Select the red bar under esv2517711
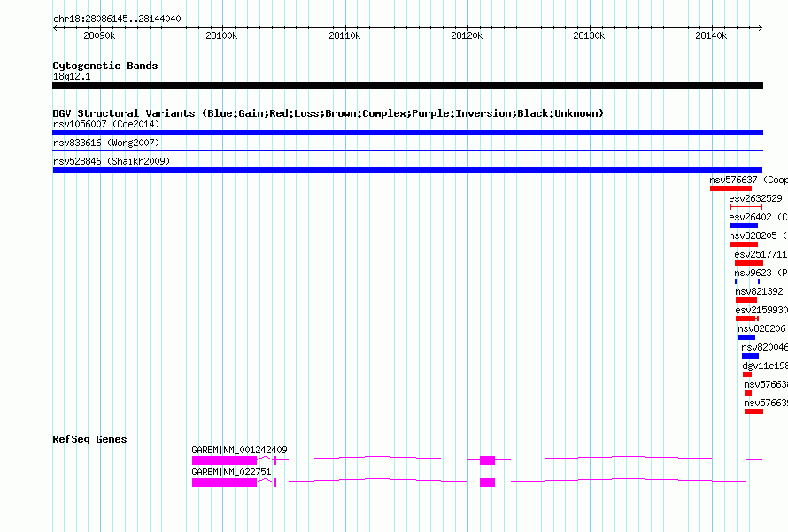 pos(749,263)
